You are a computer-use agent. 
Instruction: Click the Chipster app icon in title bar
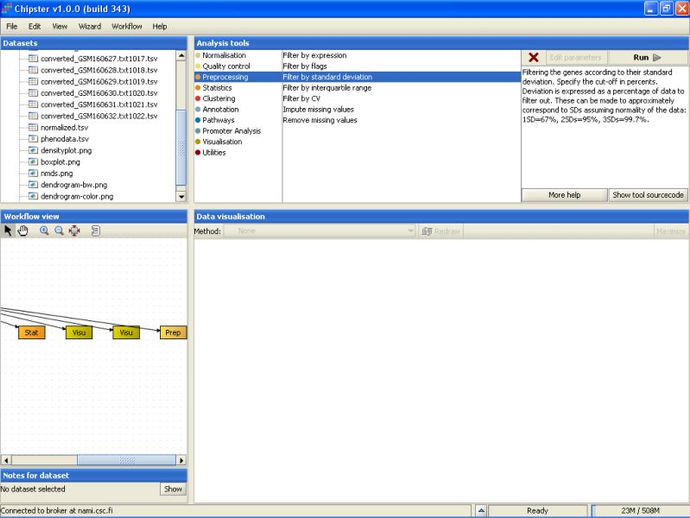7,8
